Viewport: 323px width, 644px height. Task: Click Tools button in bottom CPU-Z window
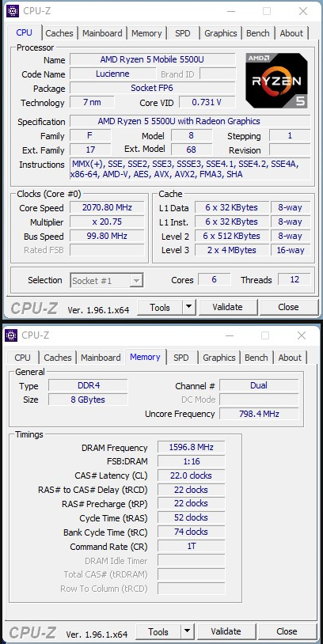coord(158,631)
